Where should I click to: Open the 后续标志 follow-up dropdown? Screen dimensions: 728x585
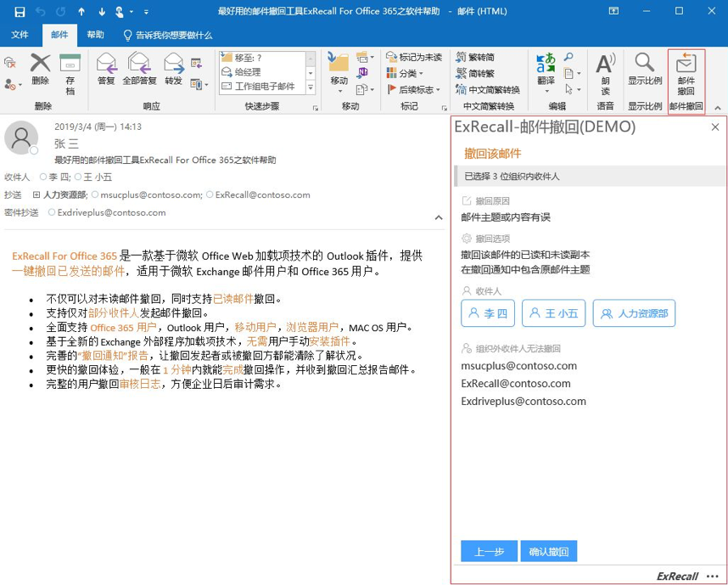coord(413,89)
